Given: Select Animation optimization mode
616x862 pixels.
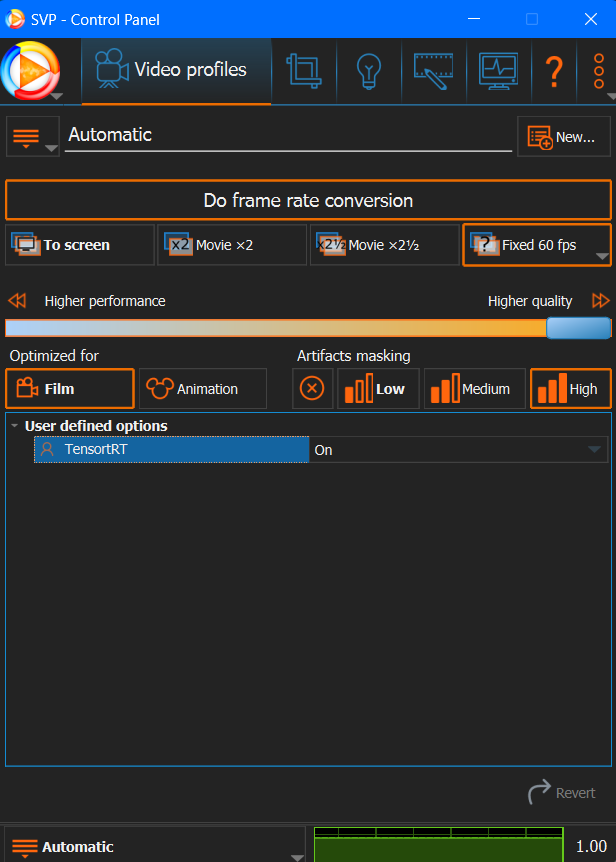Looking at the screenshot, I should (x=203, y=389).
